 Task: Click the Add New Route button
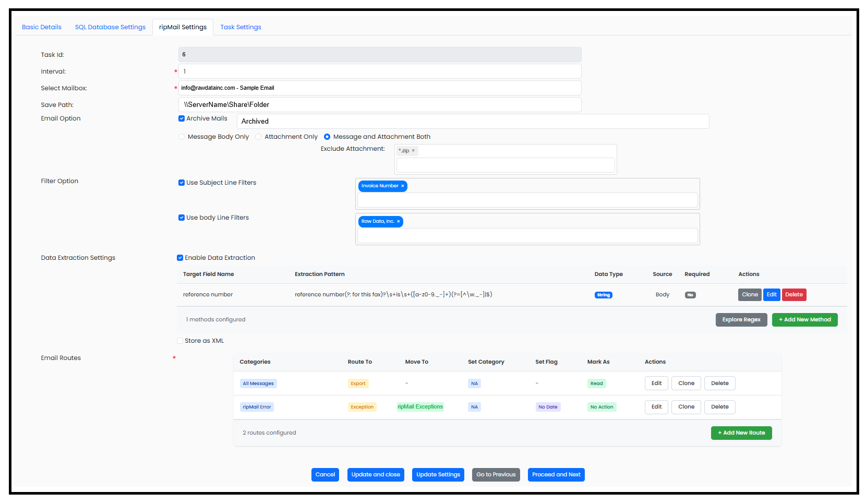(741, 433)
